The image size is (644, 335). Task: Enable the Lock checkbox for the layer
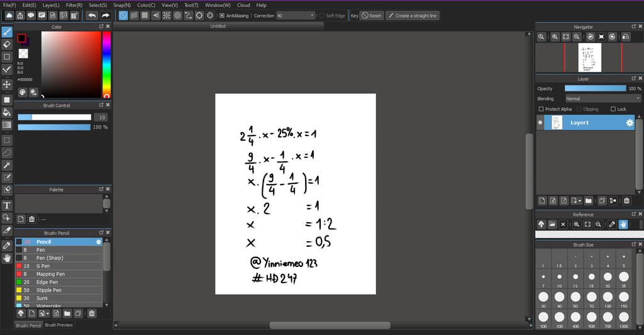pos(613,109)
